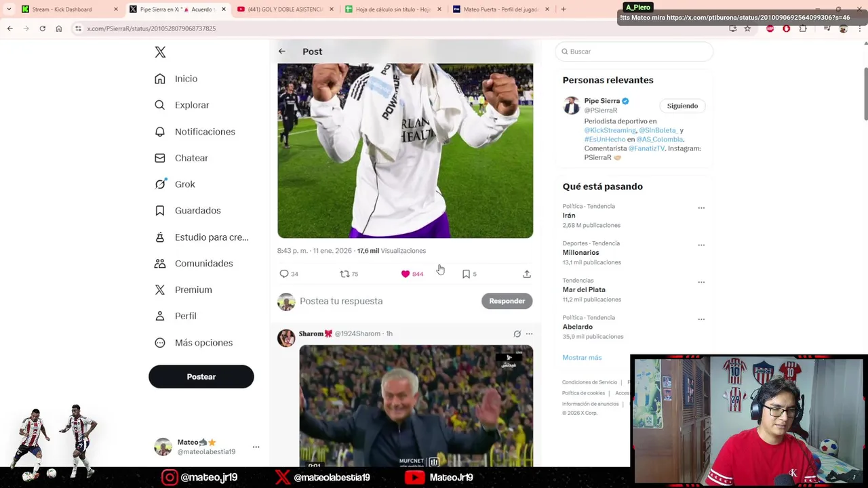Click the browser reload button
Image resolution: width=868 pixels, height=488 pixels.
(x=42, y=28)
